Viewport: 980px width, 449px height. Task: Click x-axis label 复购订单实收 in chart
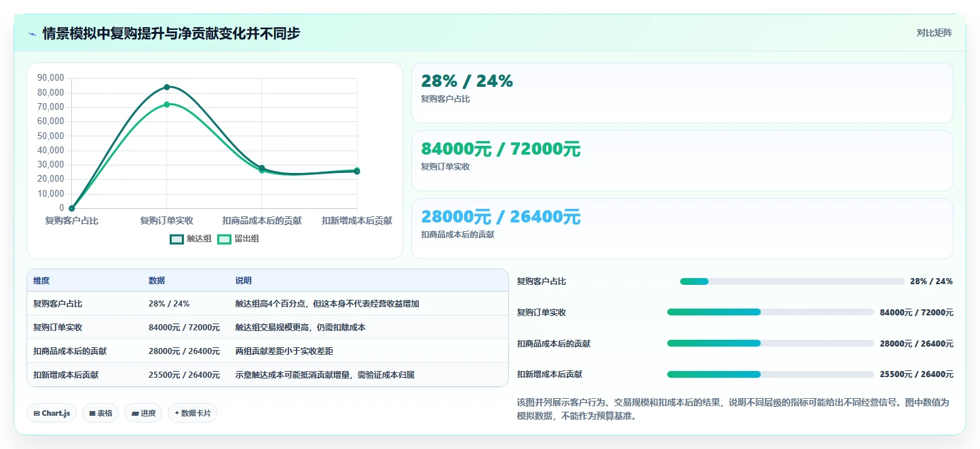coord(167,221)
